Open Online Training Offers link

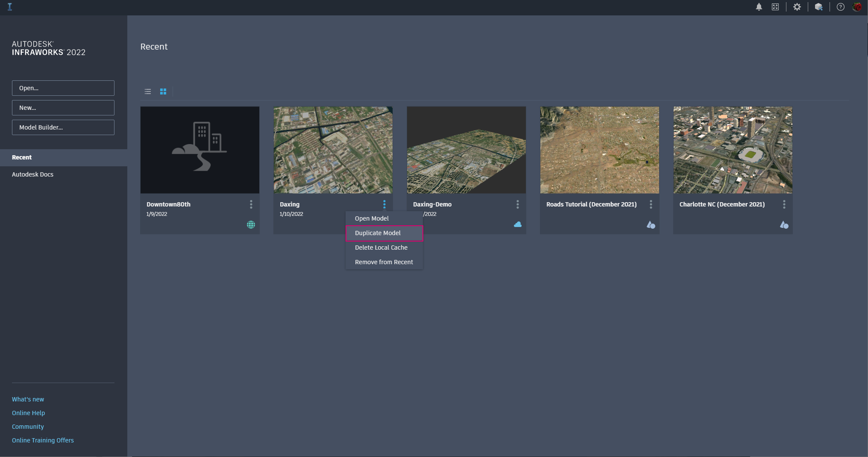43,440
